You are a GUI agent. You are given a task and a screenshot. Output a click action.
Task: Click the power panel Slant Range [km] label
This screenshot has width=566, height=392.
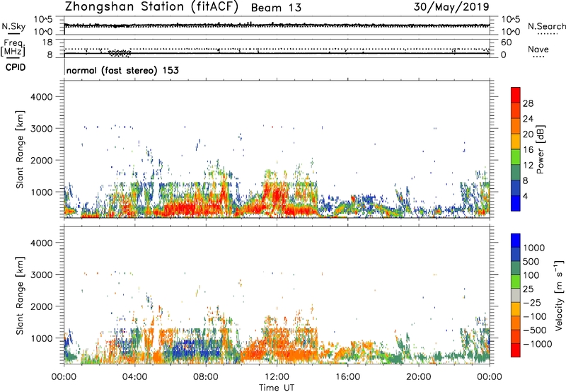[20, 149]
